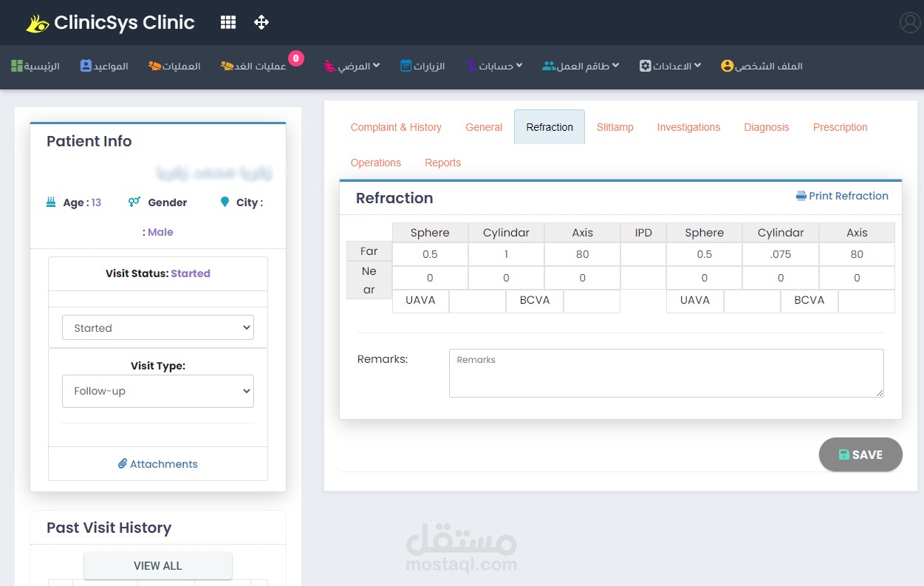Click the blue appointments icon beside المواعيد

(86, 66)
